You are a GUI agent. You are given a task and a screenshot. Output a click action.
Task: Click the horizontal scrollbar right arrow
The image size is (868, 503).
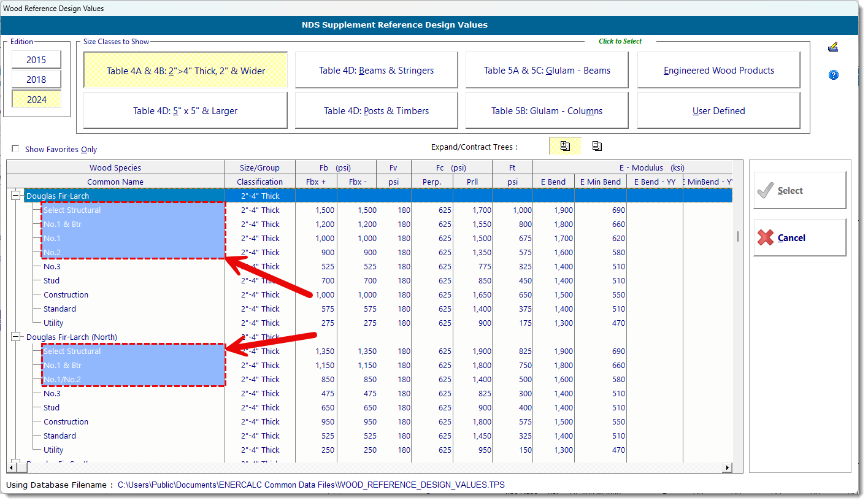tap(728, 467)
